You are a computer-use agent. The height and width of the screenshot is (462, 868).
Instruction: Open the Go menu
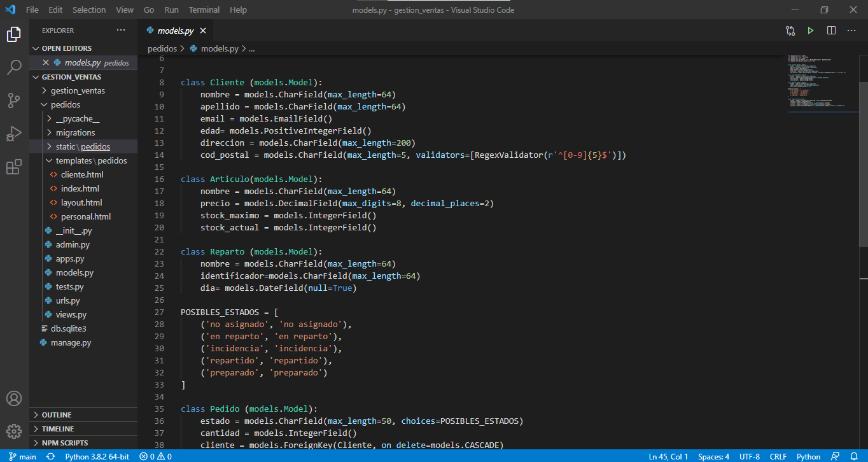149,10
